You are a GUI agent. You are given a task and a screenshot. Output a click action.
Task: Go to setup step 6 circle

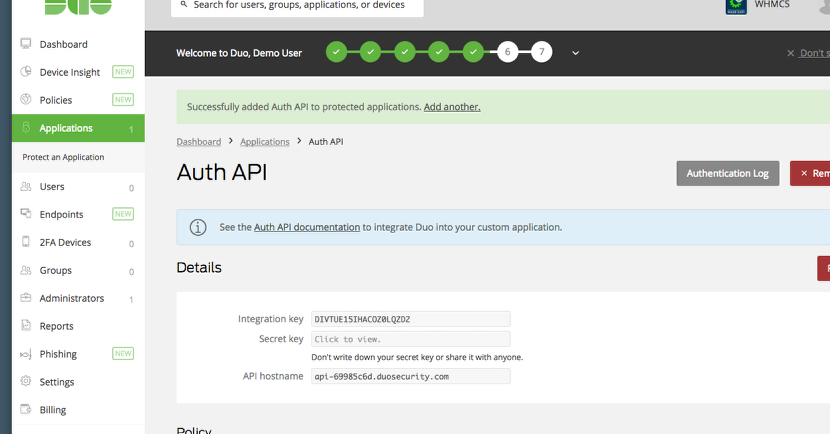(507, 52)
